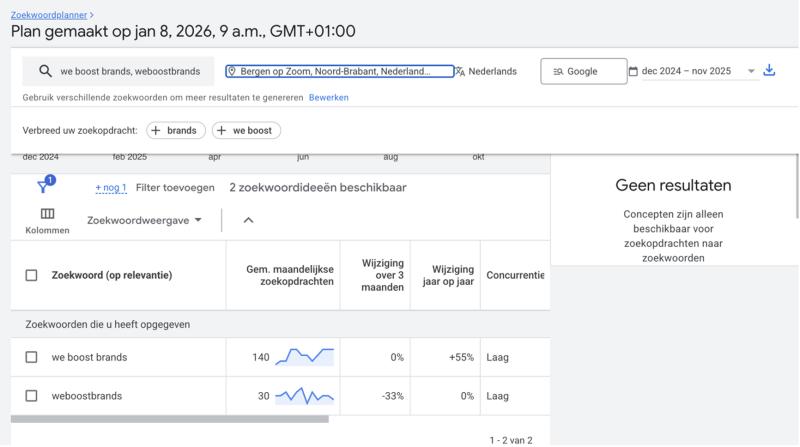
Task: Click the location pin icon
Action: point(231,71)
